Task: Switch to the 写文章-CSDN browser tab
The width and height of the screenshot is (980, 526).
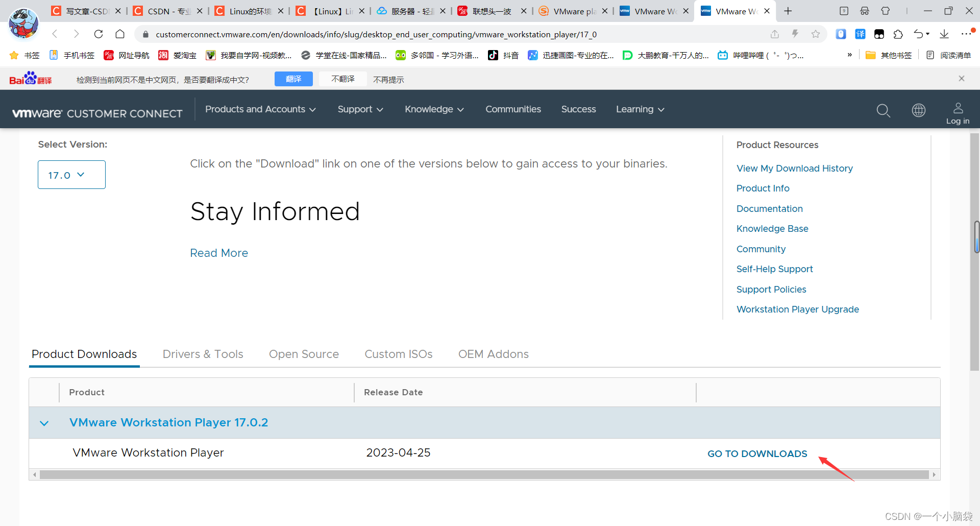Action: tap(87, 11)
